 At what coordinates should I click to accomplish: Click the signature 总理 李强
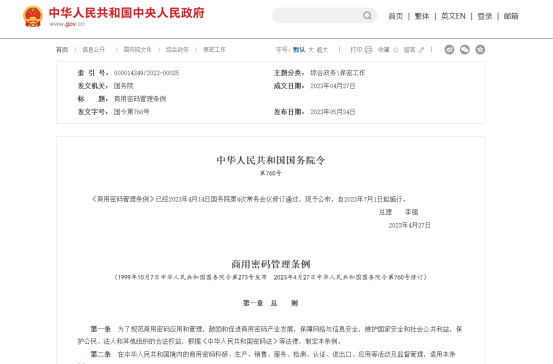click(x=399, y=212)
